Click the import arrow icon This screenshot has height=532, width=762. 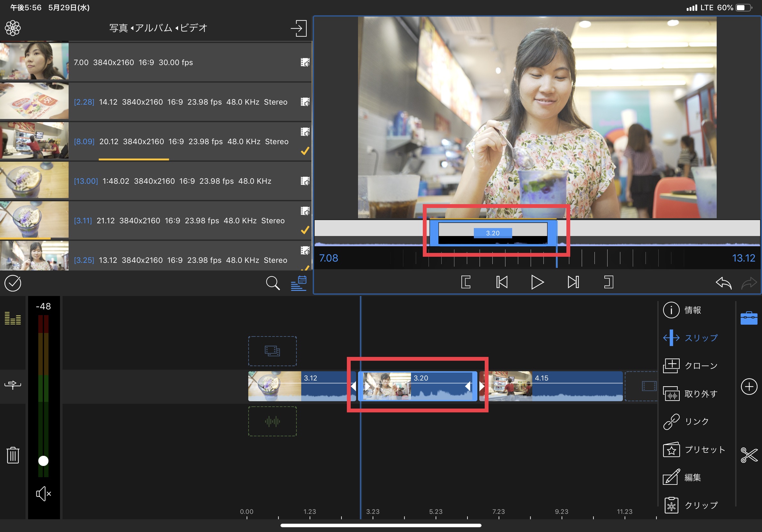pyautogui.click(x=298, y=28)
